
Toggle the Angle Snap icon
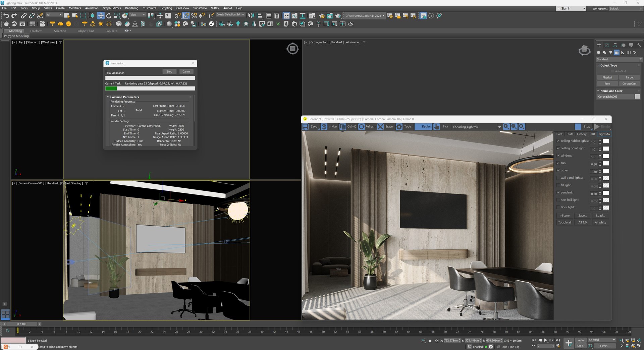[186, 16]
